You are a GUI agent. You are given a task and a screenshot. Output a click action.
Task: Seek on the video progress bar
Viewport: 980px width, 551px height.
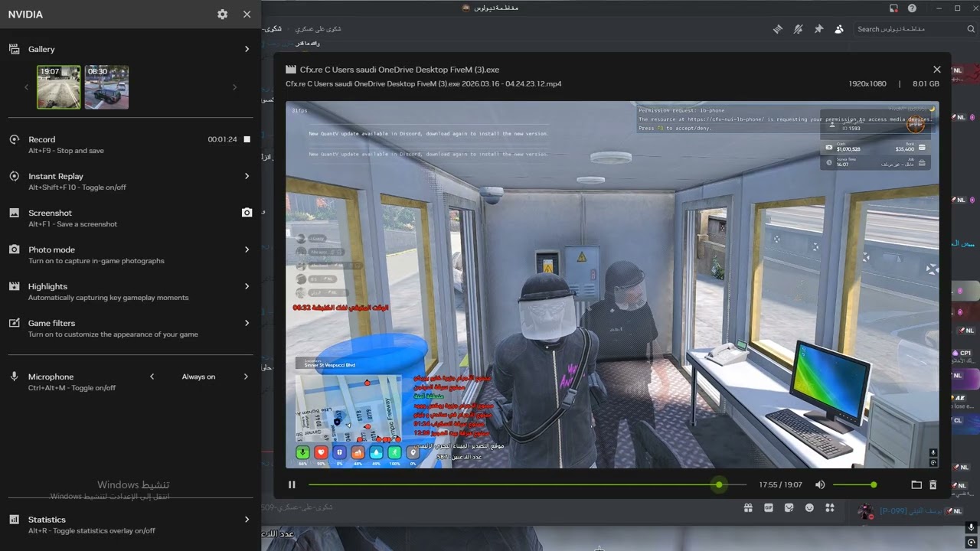tap(528, 484)
